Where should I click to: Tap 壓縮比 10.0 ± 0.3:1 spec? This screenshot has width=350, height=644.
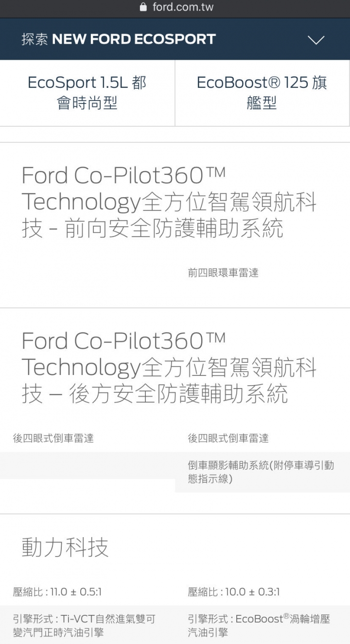(234, 592)
